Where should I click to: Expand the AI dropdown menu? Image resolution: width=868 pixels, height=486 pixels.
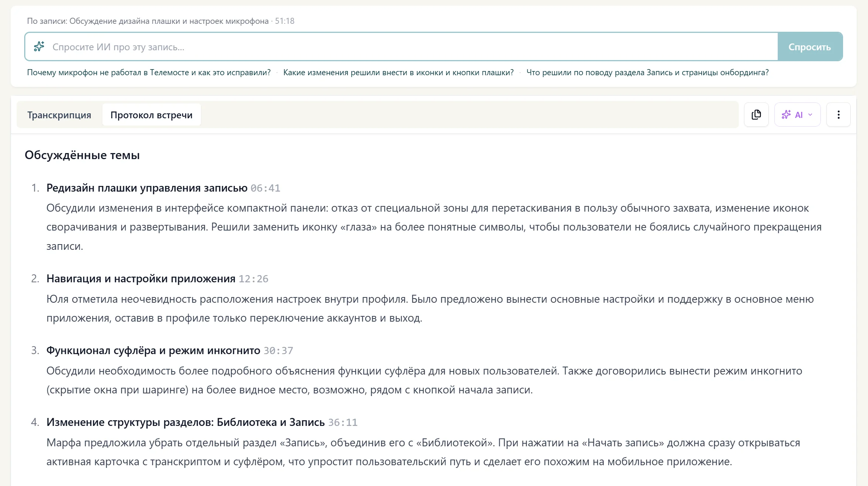(797, 115)
